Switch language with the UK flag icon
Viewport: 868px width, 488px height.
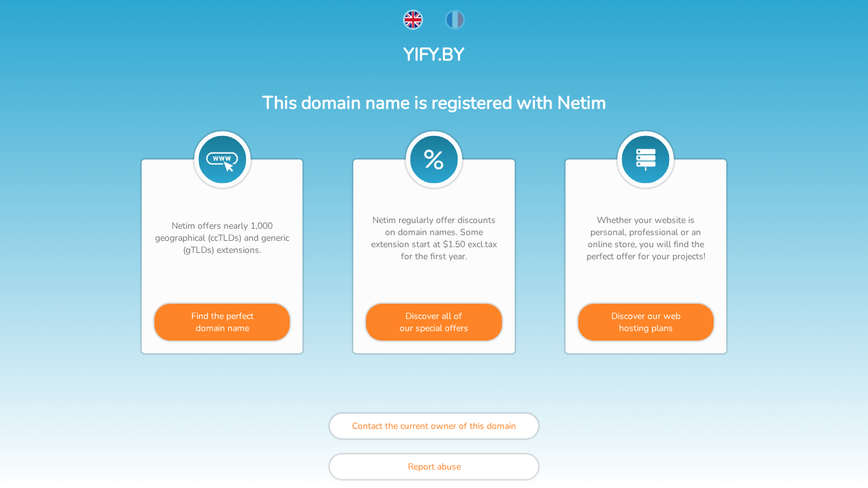413,20
